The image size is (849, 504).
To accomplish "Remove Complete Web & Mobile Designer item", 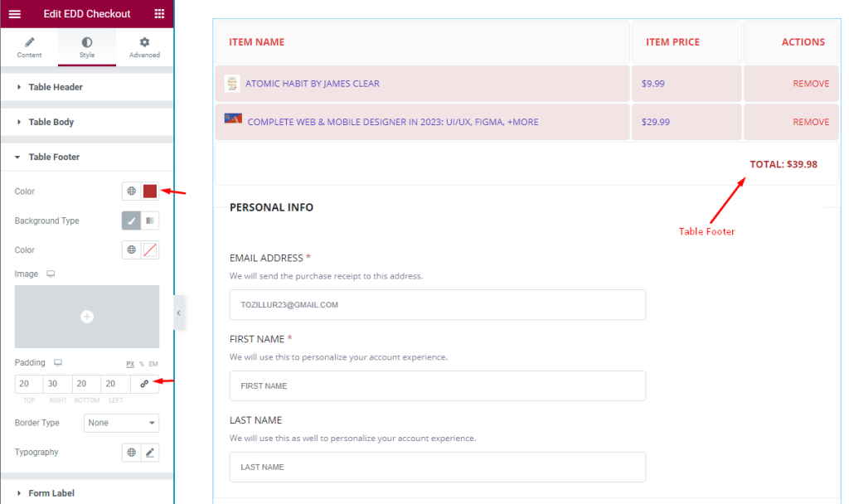I will (811, 122).
